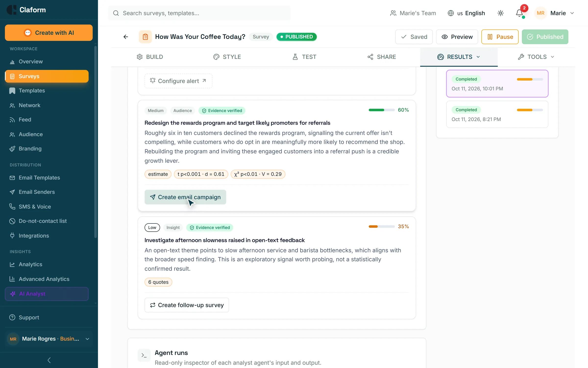Go to Network in the sidebar
This screenshot has width=588, height=368.
[x=47, y=105]
